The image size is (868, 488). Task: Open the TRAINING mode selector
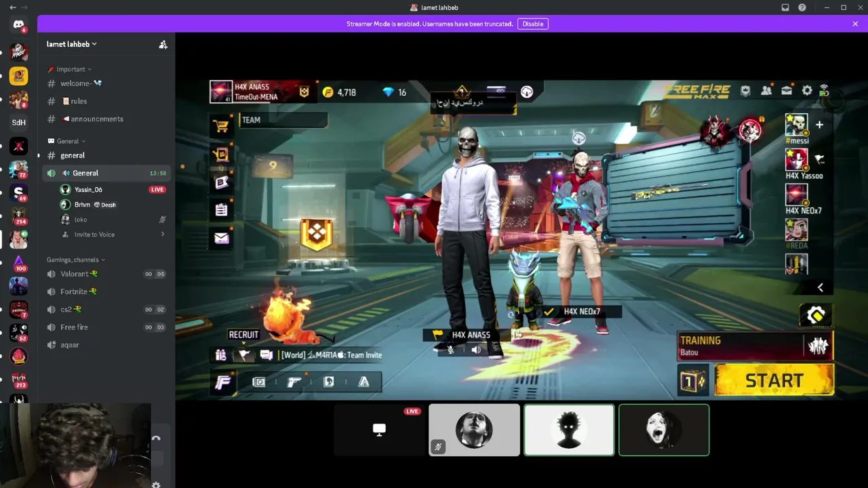(x=755, y=346)
